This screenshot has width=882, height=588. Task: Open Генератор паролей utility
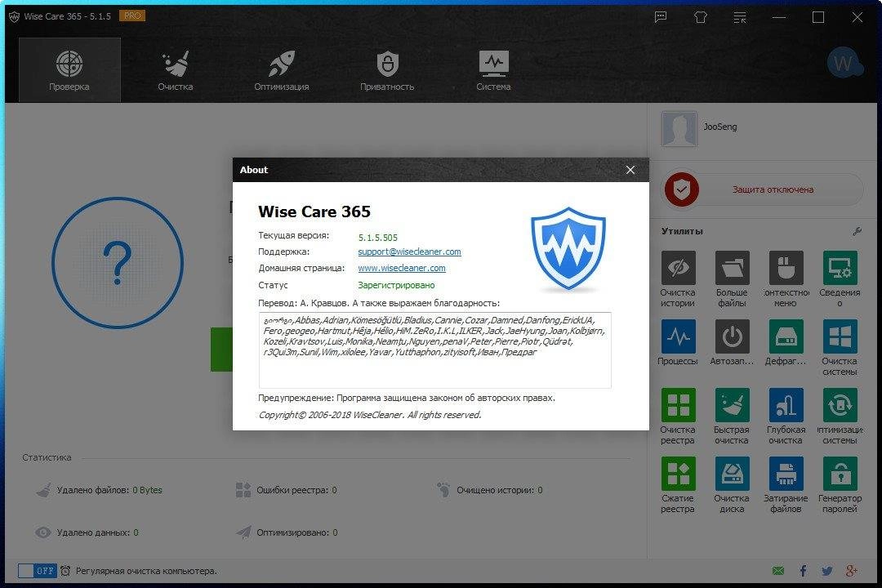[840, 485]
